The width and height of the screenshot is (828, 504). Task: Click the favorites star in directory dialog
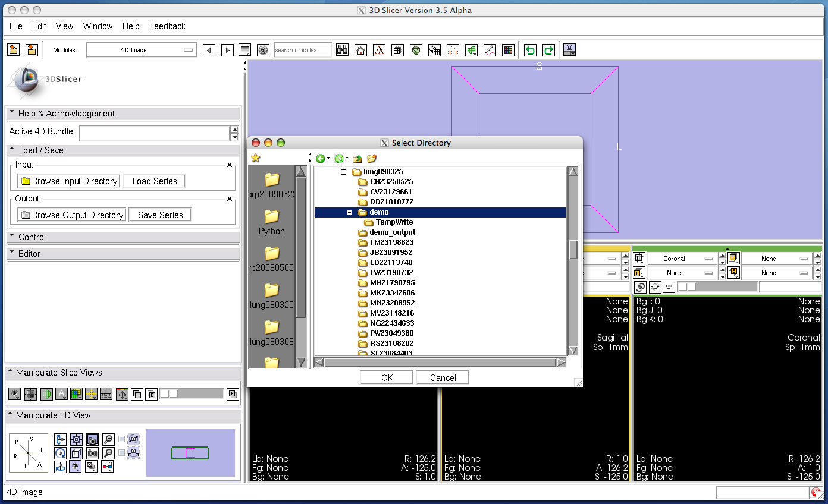pos(256,158)
